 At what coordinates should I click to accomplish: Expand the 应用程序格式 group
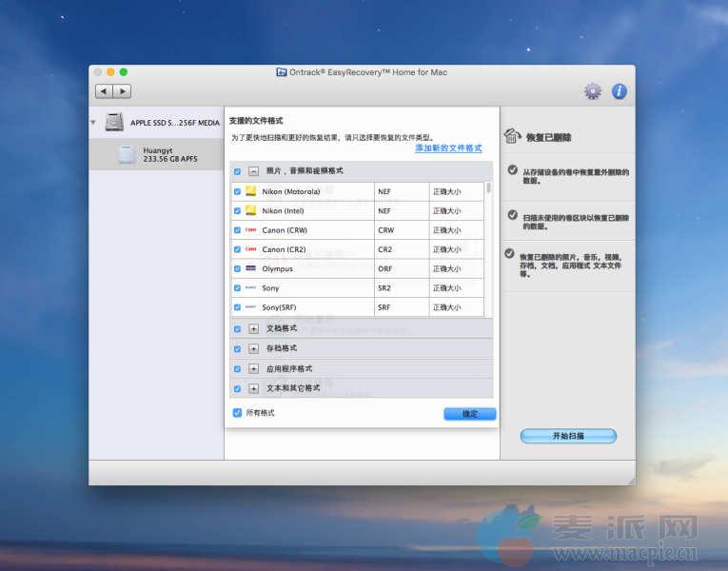254,368
